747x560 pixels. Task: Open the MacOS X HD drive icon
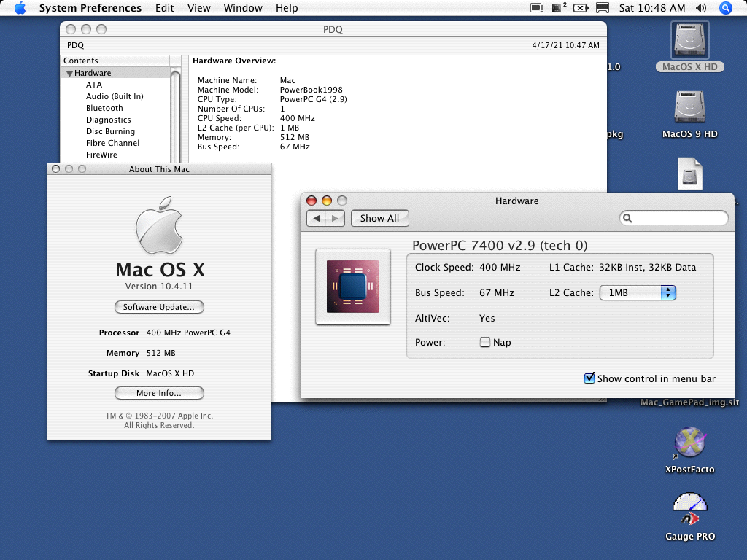pyautogui.click(x=689, y=39)
